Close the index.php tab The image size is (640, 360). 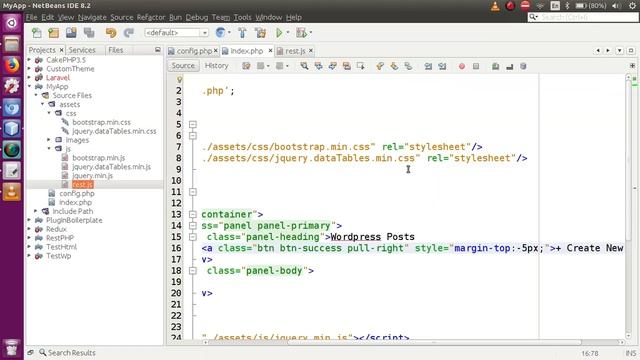tap(270, 51)
